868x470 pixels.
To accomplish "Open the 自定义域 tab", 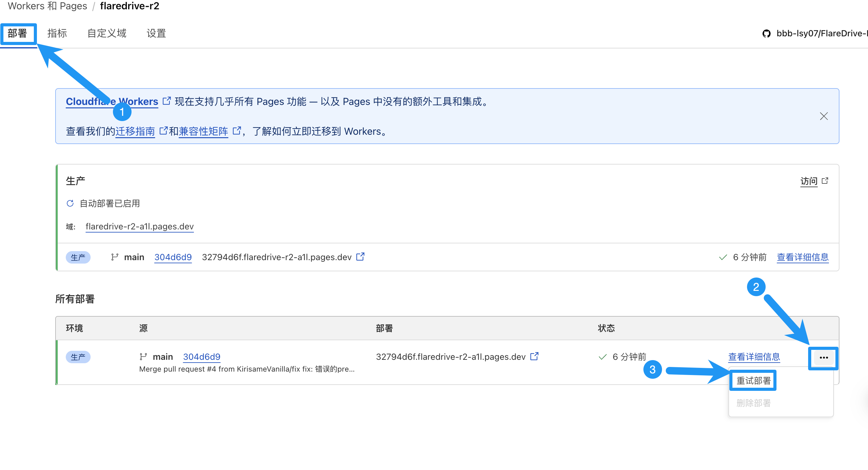I will (106, 34).
